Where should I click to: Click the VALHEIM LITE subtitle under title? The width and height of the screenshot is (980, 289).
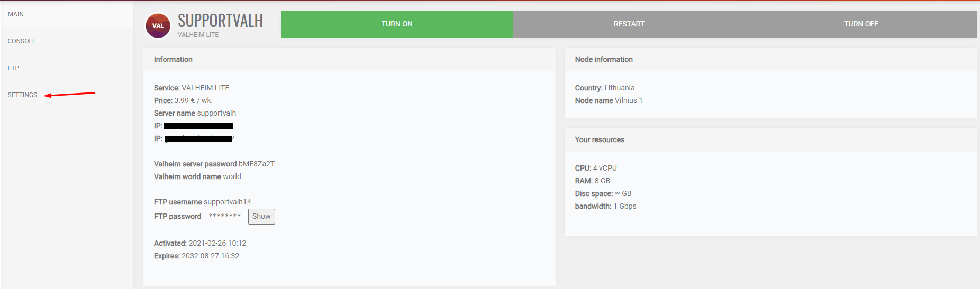pyautogui.click(x=198, y=35)
